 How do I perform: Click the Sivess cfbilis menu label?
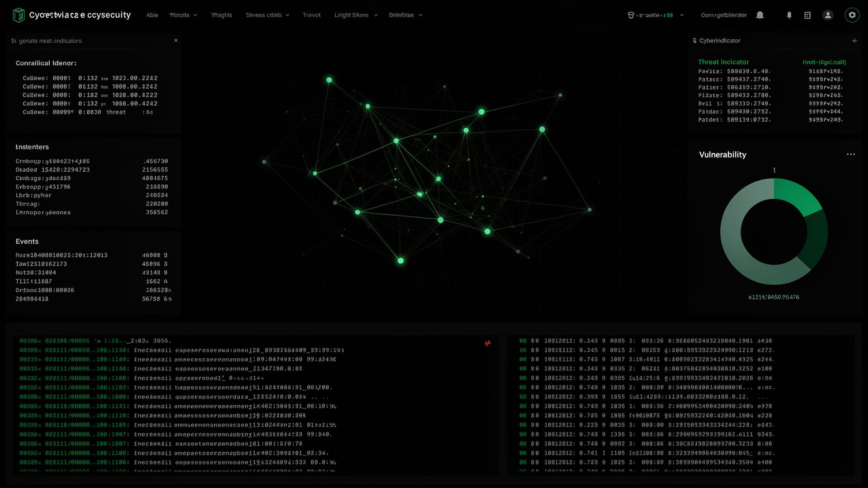point(264,15)
